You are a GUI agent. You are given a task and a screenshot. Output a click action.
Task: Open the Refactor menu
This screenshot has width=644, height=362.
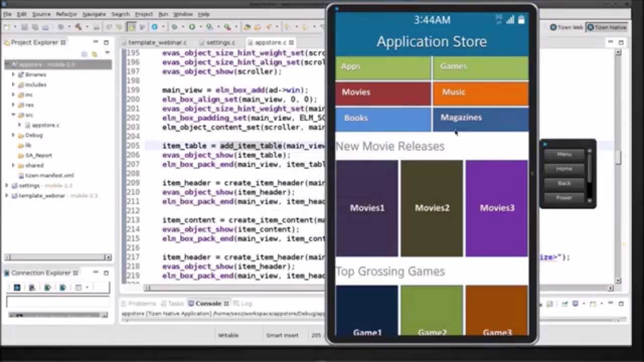[x=66, y=14]
